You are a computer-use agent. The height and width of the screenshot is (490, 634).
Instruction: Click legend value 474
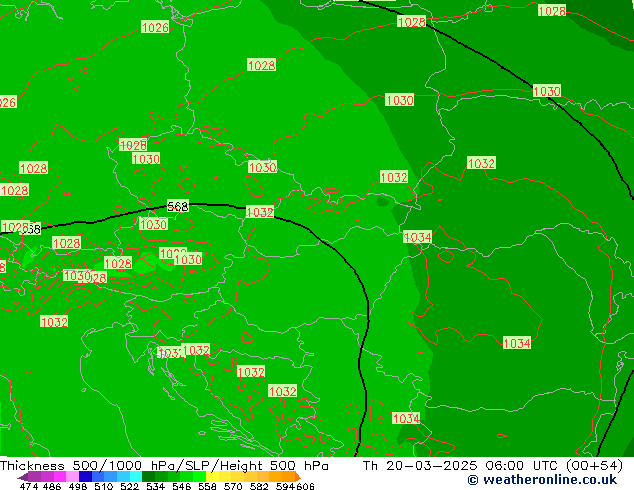[29, 486]
